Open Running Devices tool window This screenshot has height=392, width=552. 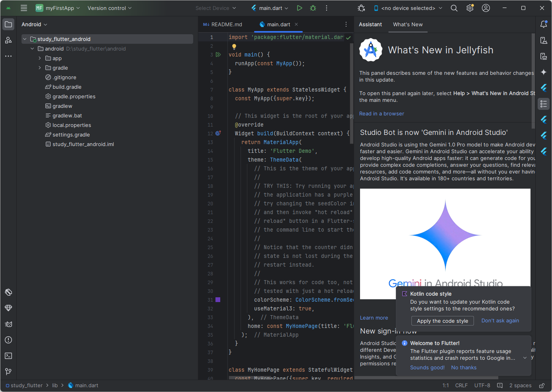click(544, 56)
